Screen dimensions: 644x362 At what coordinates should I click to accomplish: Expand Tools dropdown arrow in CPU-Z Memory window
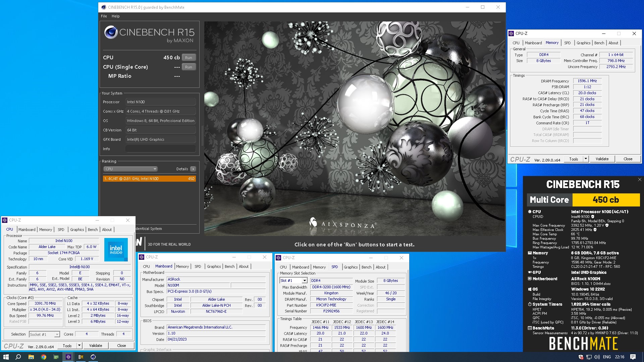(586, 159)
